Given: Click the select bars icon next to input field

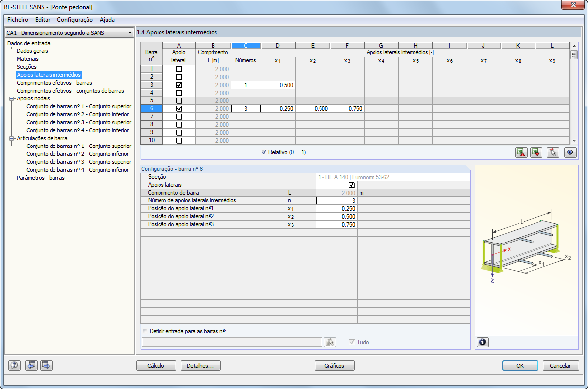Looking at the screenshot, I should point(330,342).
